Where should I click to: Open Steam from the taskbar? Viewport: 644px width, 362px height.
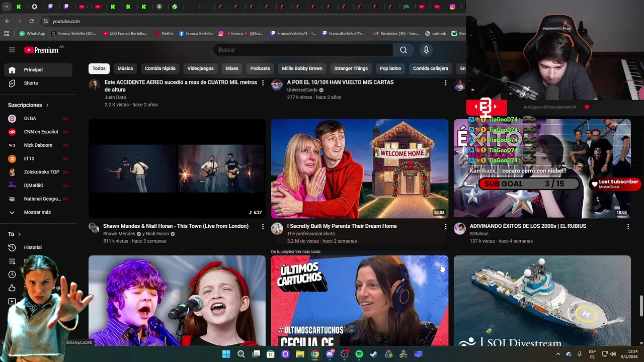tap(373, 354)
